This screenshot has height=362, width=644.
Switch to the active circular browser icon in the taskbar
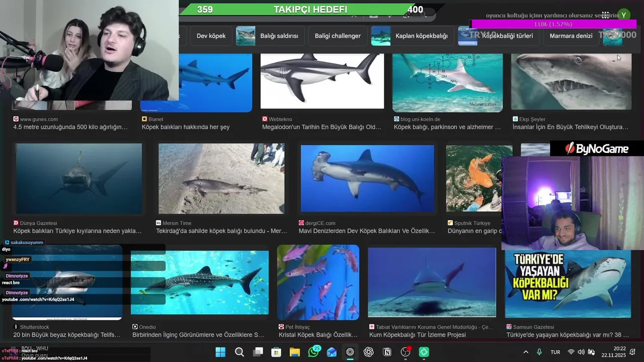tap(350, 352)
